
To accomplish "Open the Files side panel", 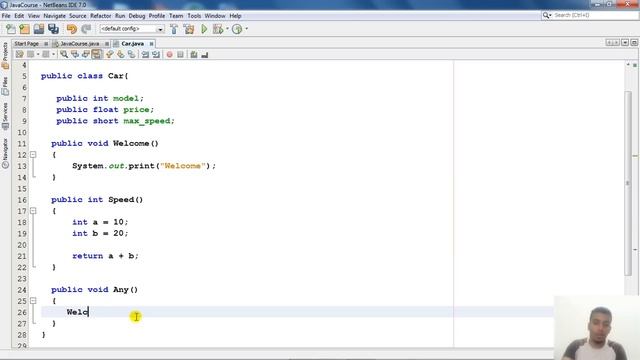I will point(5,86).
